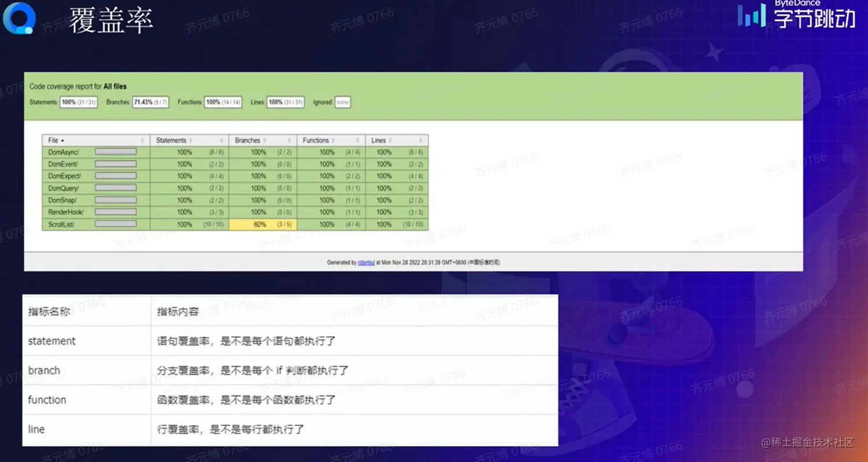868x462 pixels.
Task: Click the ScrollList/ coverage bar
Action: [x=116, y=224]
